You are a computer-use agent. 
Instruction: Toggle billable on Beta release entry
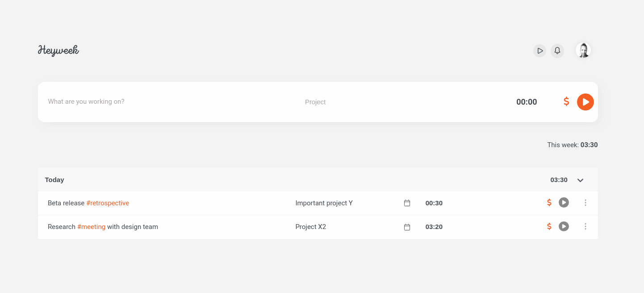(x=549, y=203)
